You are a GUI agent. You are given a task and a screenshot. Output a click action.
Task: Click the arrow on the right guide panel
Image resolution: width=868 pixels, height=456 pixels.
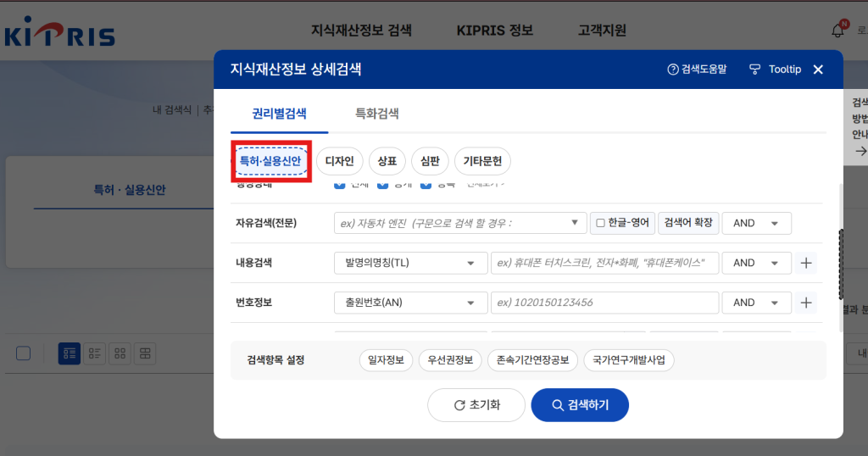(x=860, y=151)
